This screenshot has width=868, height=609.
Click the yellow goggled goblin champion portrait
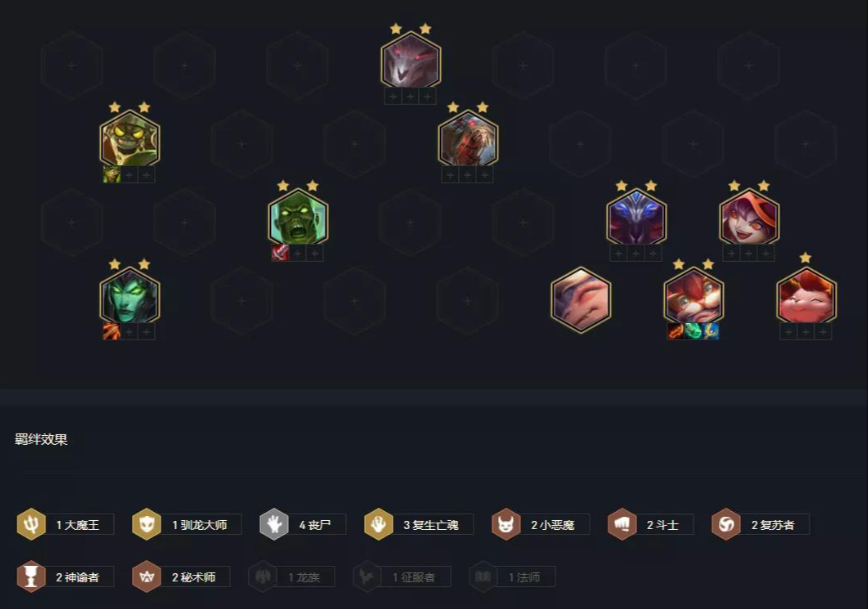pyautogui.click(x=130, y=138)
